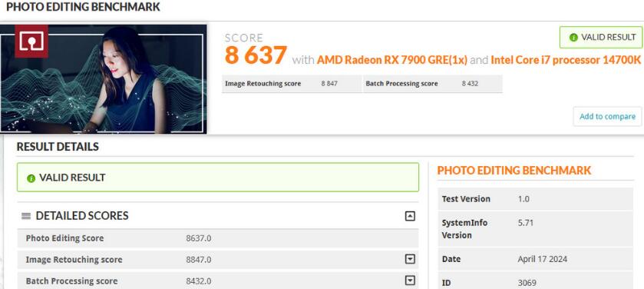Expand the Batch Processing score row
The image size is (644, 289).
410,281
